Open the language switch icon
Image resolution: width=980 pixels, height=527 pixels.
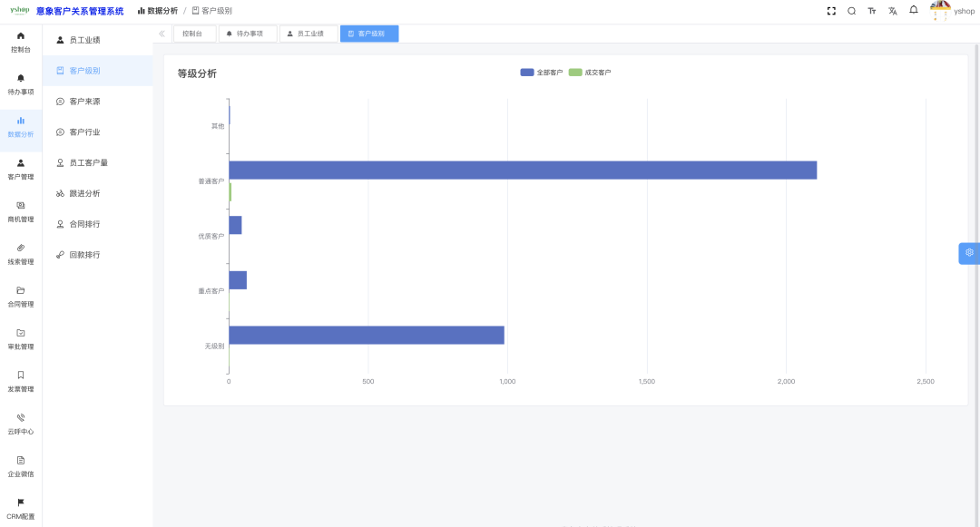(891, 10)
